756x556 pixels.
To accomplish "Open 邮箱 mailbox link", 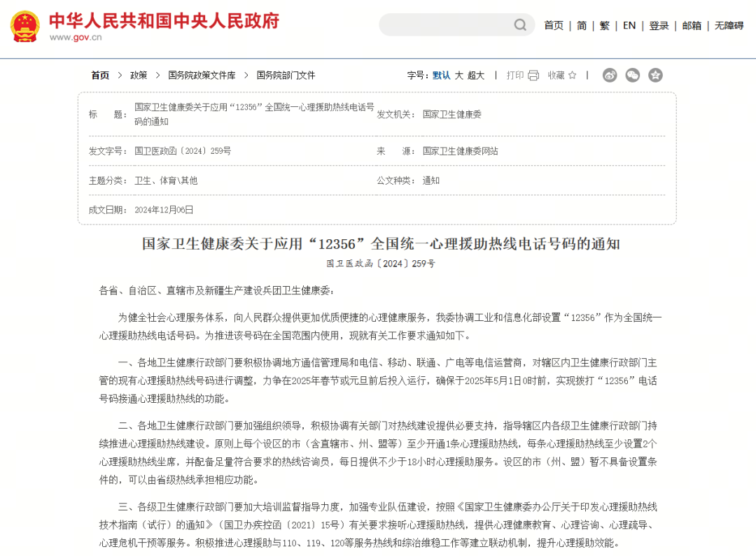I will pyautogui.click(x=692, y=26).
